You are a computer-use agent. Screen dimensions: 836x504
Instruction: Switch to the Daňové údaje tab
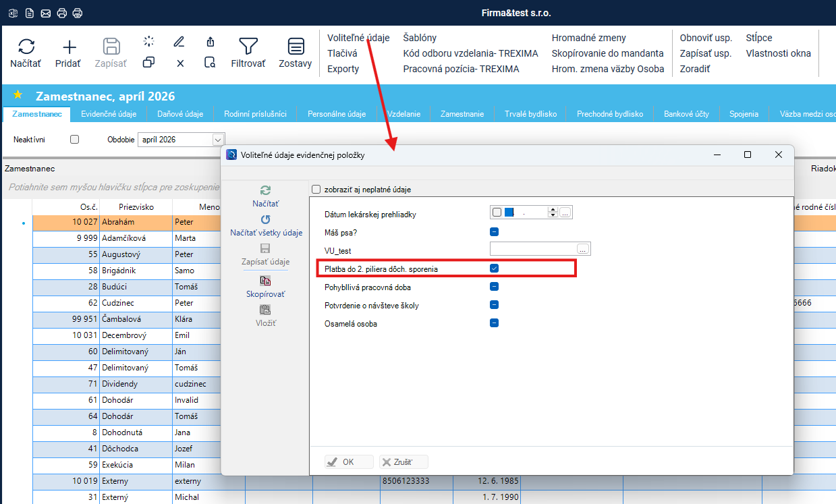[x=180, y=114]
